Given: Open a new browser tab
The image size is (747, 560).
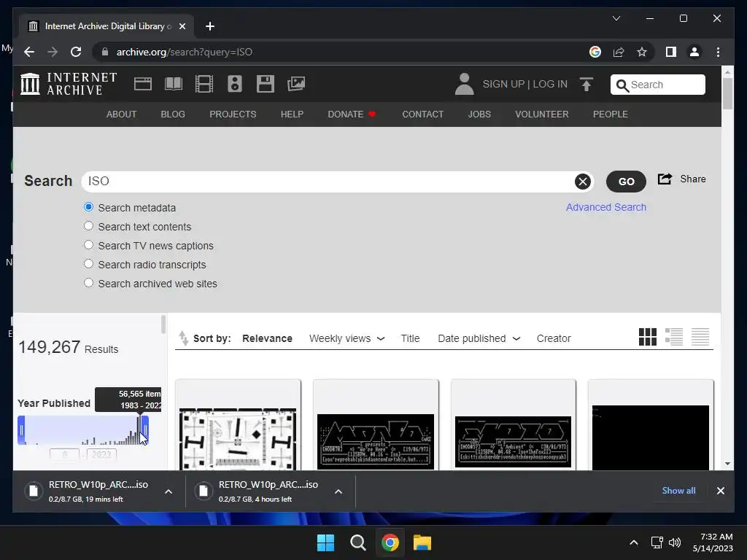Looking at the screenshot, I should pos(209,26).
